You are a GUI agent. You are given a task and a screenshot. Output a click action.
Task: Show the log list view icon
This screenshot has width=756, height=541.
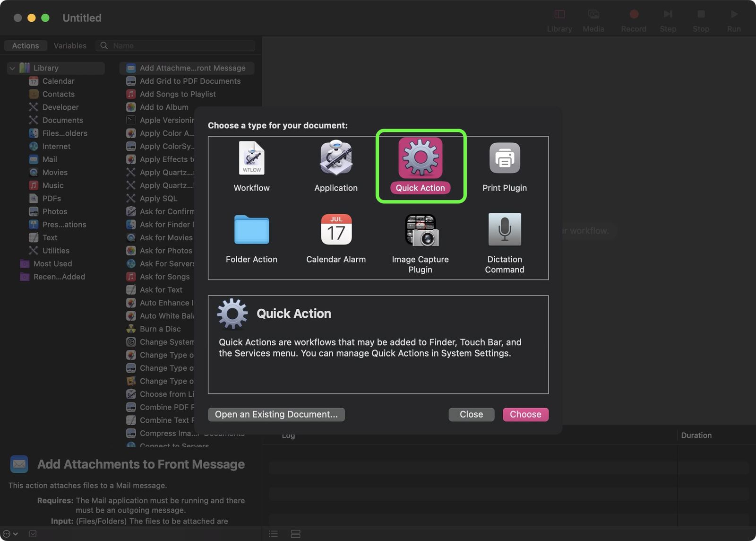click(x=273, y=534)
